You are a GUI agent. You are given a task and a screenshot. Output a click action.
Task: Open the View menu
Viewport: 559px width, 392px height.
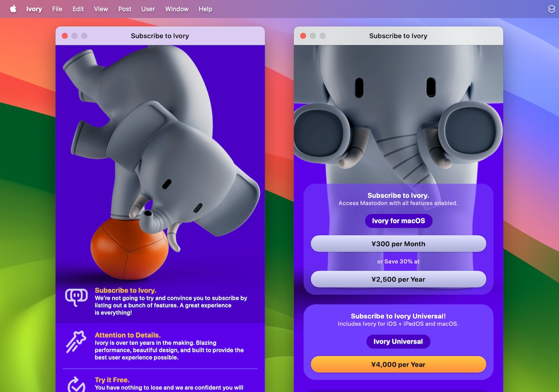pyautogui.click(x=101, y=9)
